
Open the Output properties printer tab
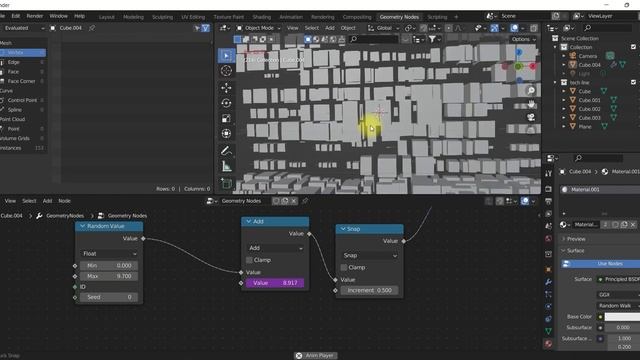click(x=548, y=201)
